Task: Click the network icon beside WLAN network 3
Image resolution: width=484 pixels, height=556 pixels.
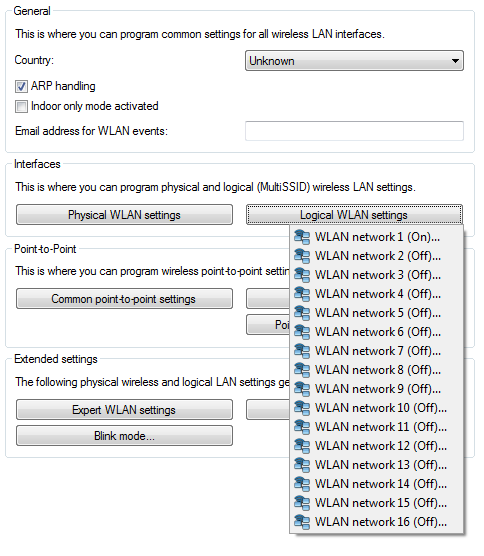Action: tap(302, 275)
